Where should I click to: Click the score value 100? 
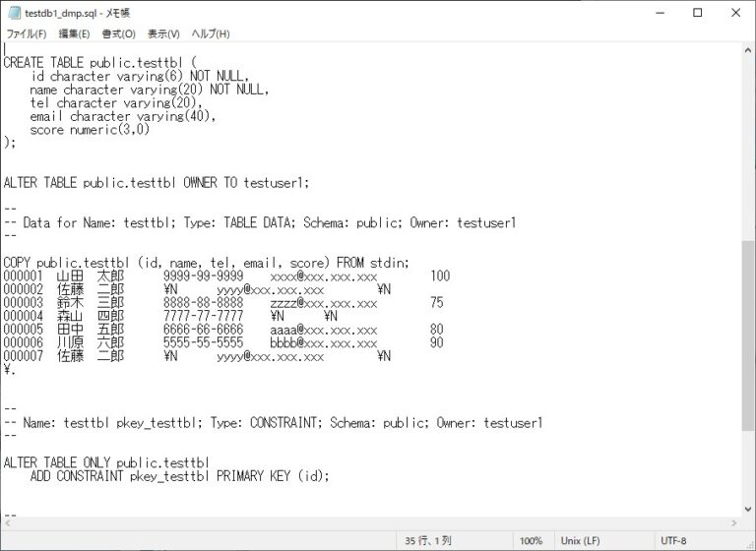[440, 276]
